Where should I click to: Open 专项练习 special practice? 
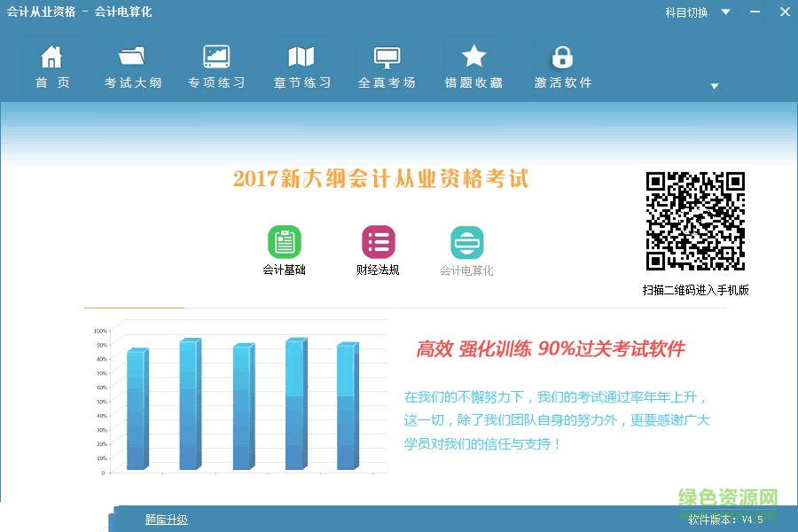(216, 65)
